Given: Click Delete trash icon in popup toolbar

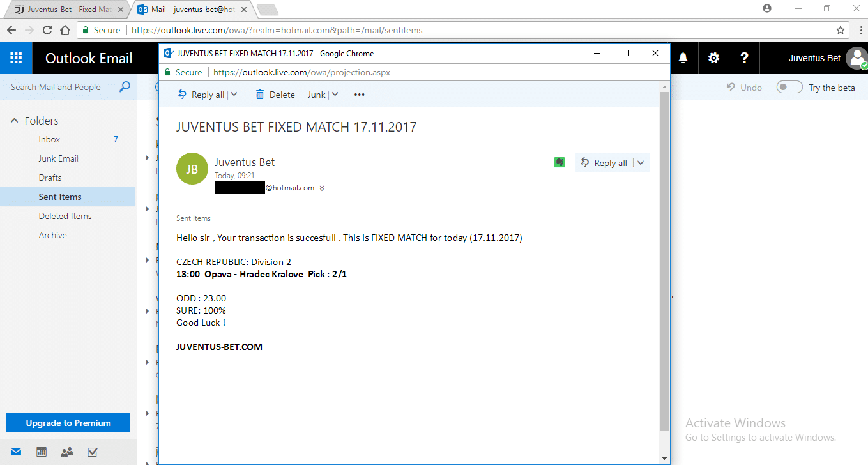Looking at the screenshot, I should [x=260, y=95].
